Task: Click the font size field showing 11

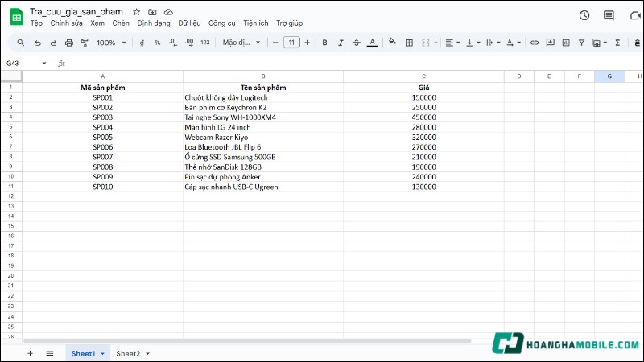Action: 291,43
